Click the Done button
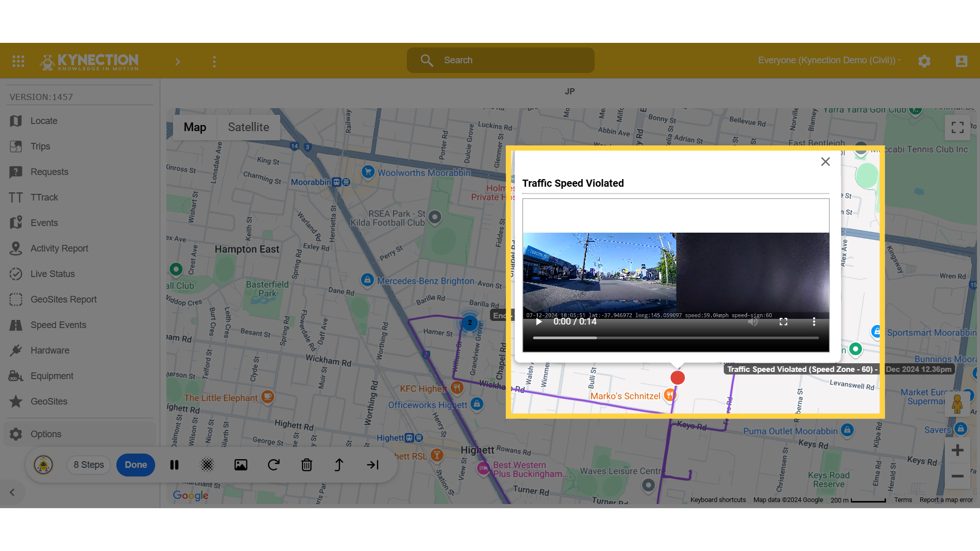 [x=136, y=465]
